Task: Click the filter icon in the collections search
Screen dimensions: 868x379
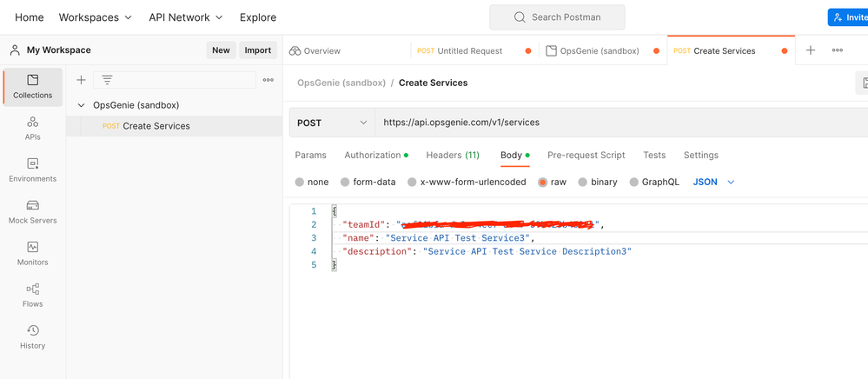Action: pyautogui.click(x=108, y=80)
